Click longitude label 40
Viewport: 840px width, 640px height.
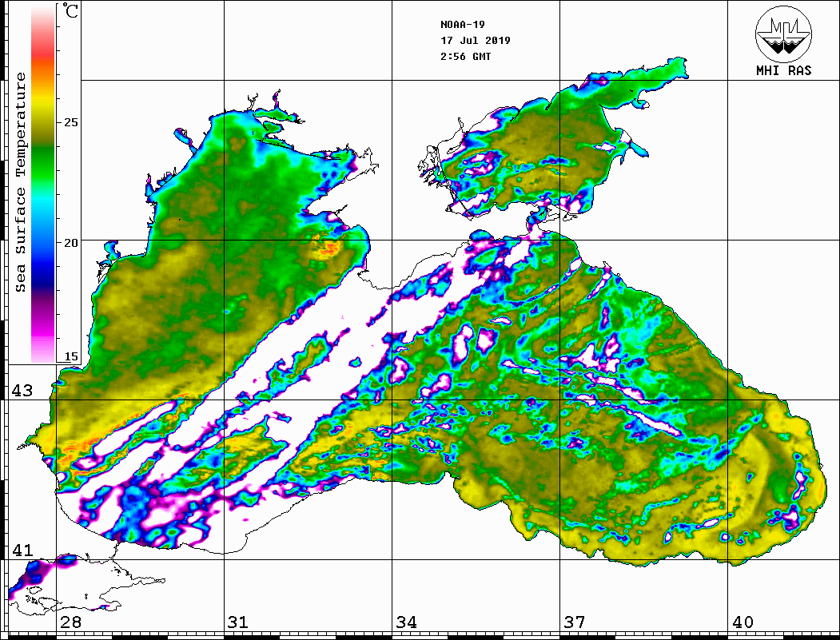(x=742, y=622)
